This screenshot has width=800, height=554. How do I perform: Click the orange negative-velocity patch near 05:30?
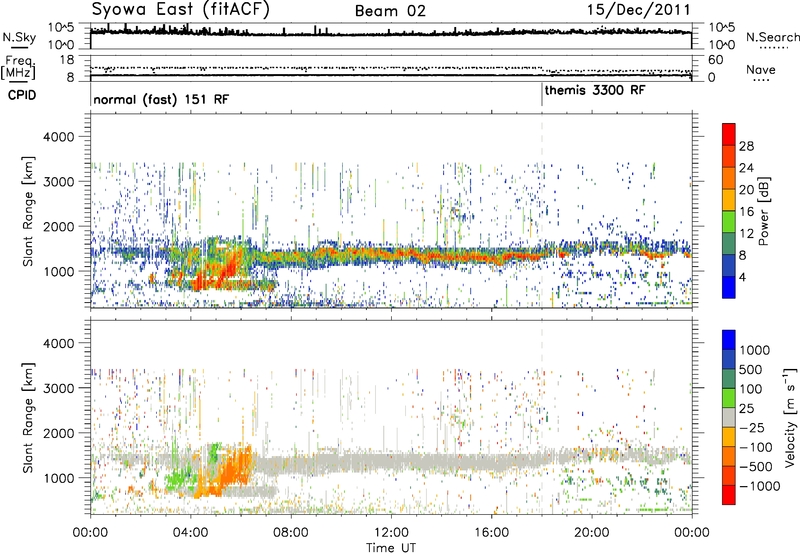tap(236, 469)
